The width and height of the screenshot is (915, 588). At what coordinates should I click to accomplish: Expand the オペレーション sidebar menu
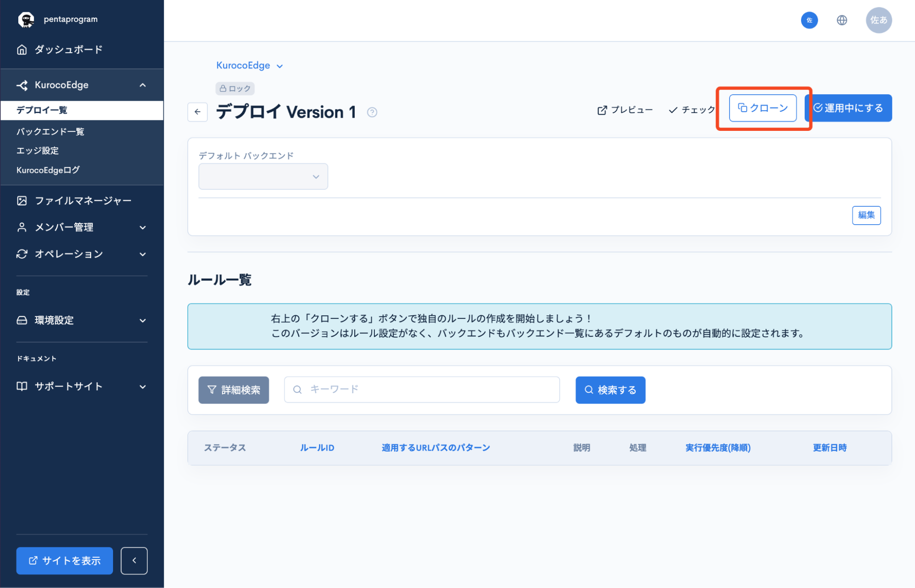[82, 254]
